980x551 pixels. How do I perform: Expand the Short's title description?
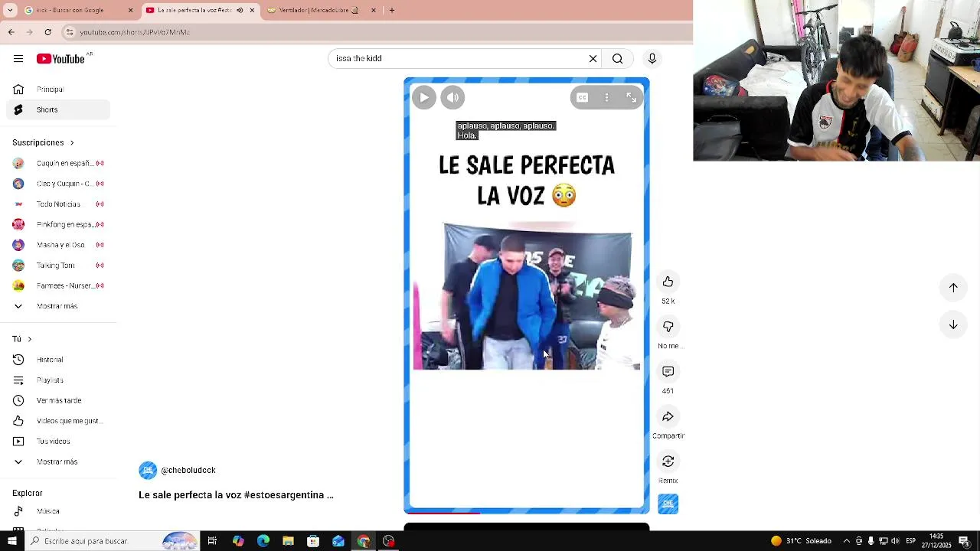click(x=236, y=495)
